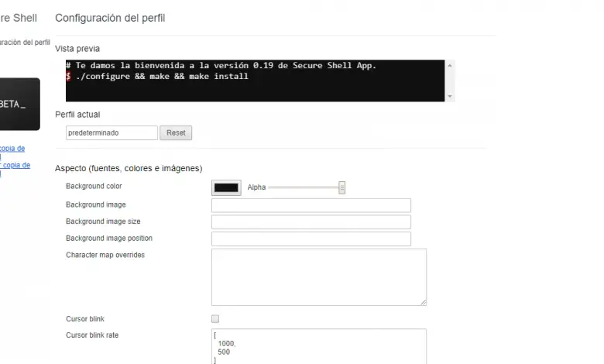Open the Background color swatch picker

point(226,187)
